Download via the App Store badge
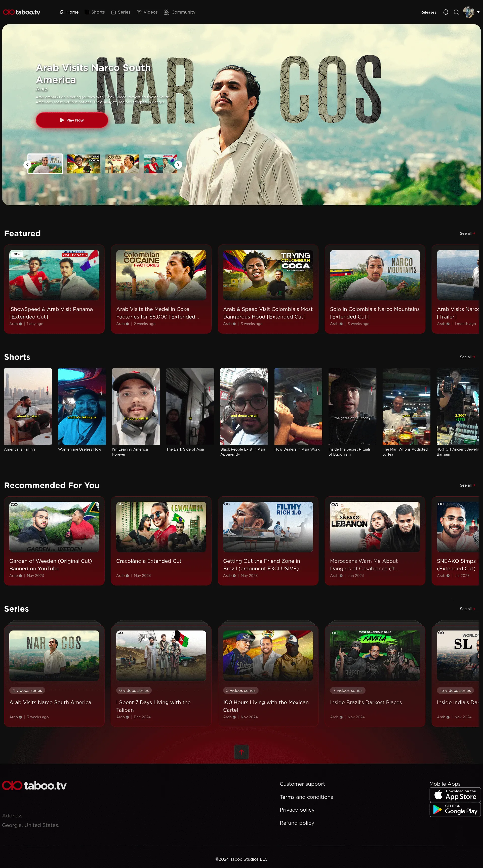 (455, 795)
